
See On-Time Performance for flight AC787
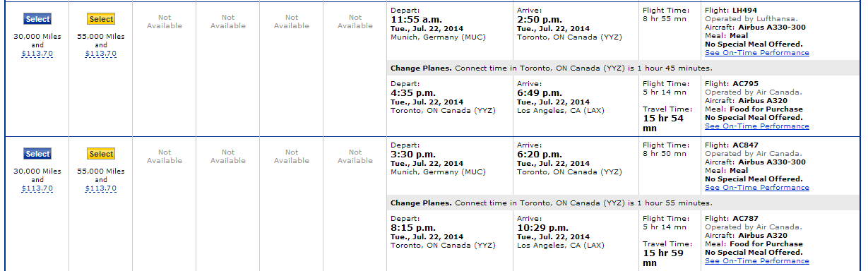click(x=757, y=261)
